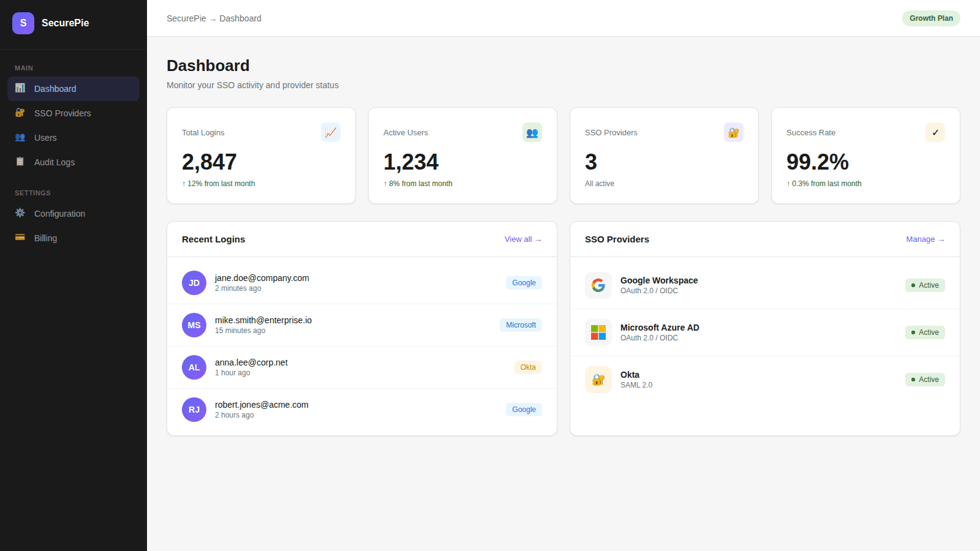Select jane.doe@company.com avatar in Recent Logins
This screenshot has width=980, height=551.
pos(194,282)
